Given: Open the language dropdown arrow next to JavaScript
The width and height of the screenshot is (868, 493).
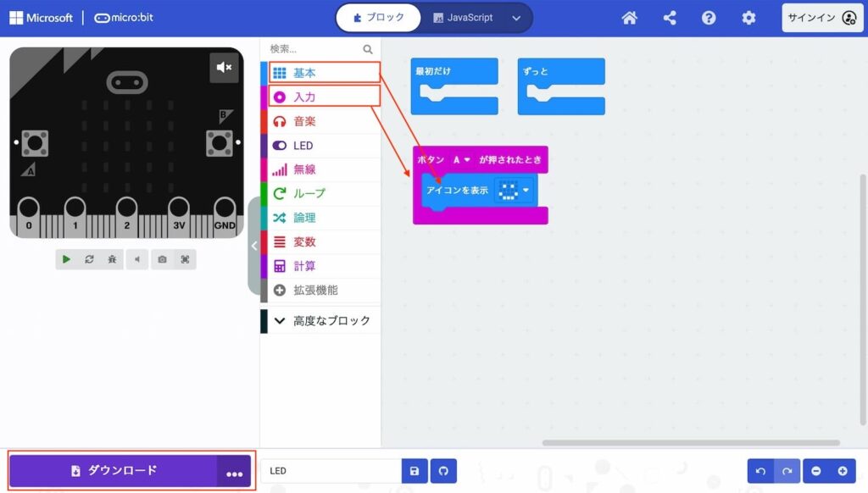Looking at the screenshot, I should click(516, 18).
